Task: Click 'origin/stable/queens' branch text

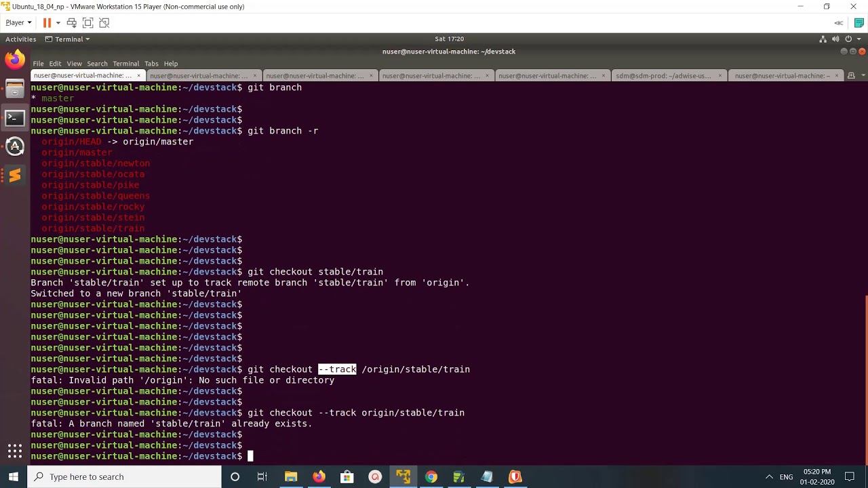Action: pos(96,196)
